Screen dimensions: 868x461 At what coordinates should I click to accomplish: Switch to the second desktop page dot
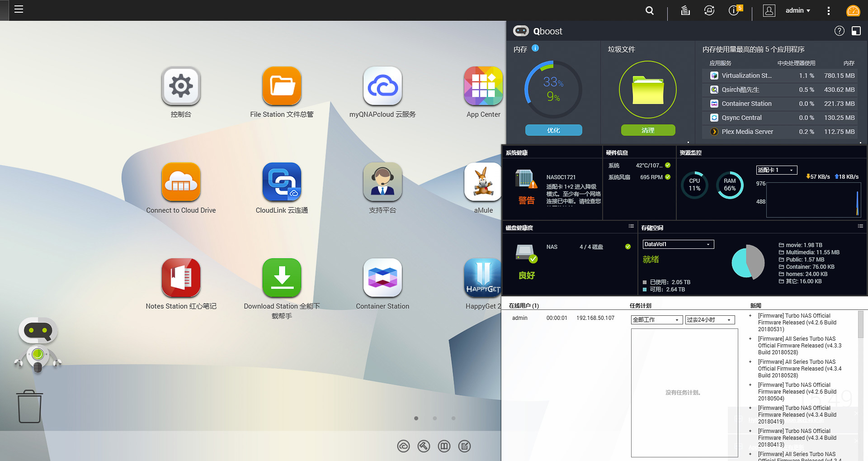pos(434,418)
